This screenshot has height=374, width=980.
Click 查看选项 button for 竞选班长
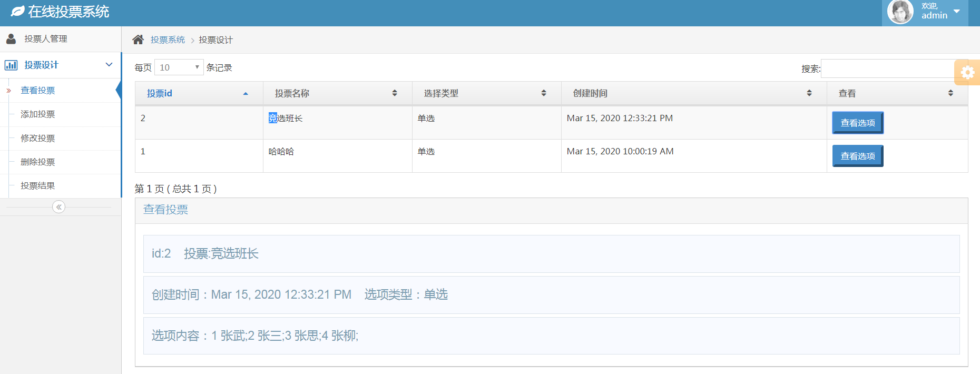[x=857, y=123]
